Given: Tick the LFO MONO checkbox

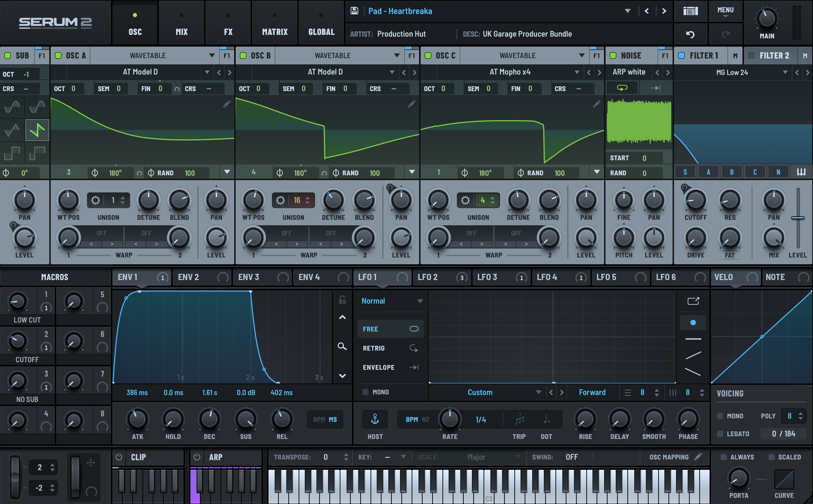Looking at the screenshot, I should tap(366, 392).
